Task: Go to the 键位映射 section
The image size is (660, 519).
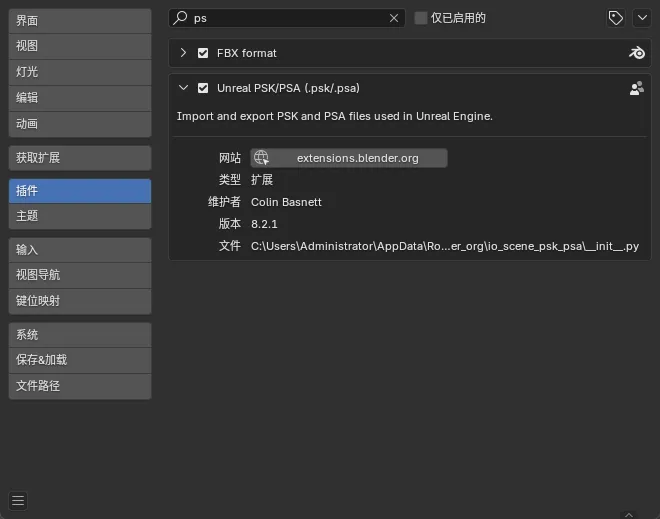Action: [x=80, y=301]
